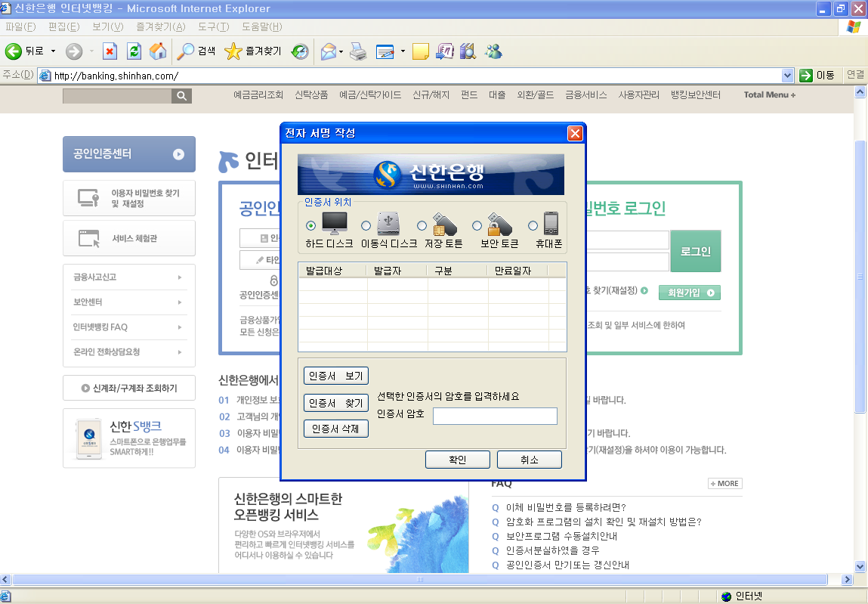Viewport: 868px width, 604px height.
Task: Open the Back button history dropdown
Action: [x=53, y=51]
